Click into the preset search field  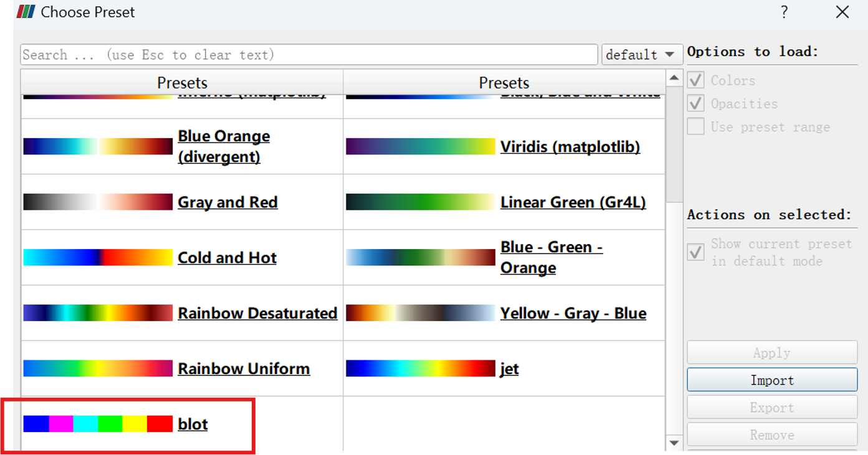pyautogui.click(x=308, y=55)
